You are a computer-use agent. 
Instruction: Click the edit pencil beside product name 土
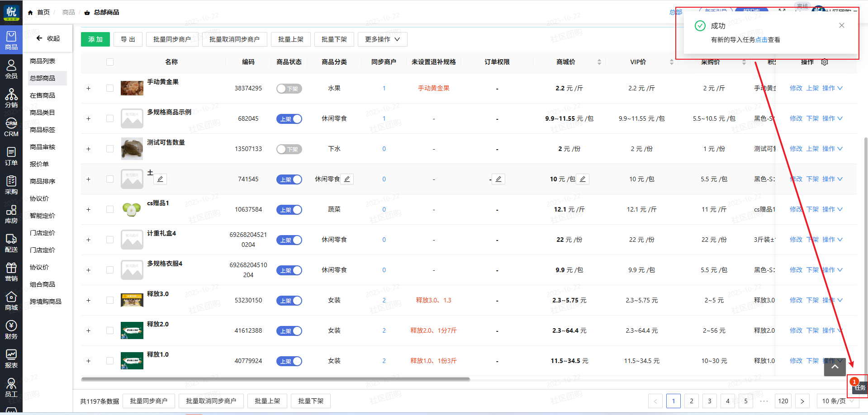point(160,179)
